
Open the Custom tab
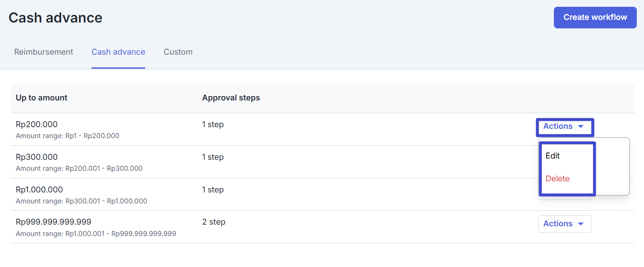[178, 52]
